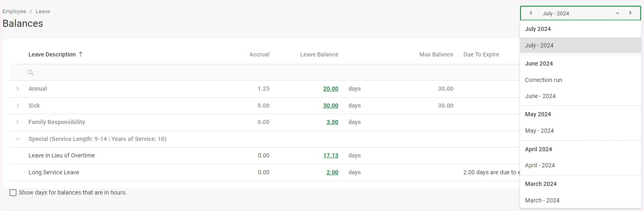Expand the Sick leave row
This screenshot has height=211, width=644.
pos(17,105)
